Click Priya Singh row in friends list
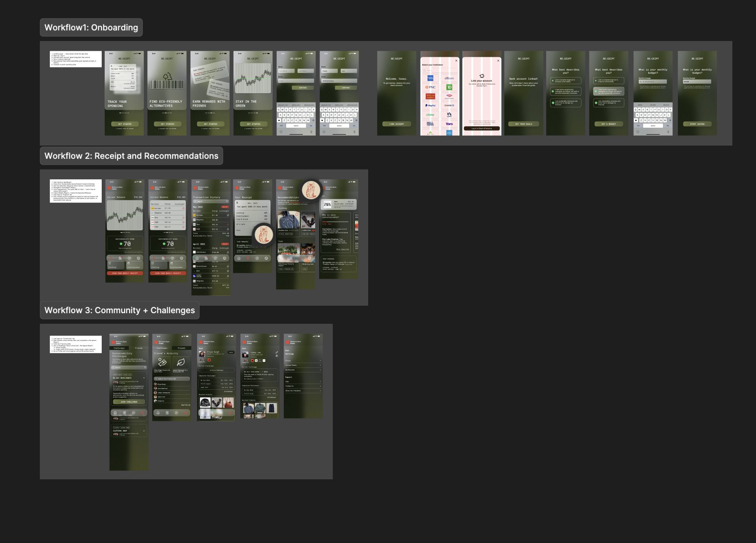The width and height of the screenshot is (756, 543). (x=172, y=384)
